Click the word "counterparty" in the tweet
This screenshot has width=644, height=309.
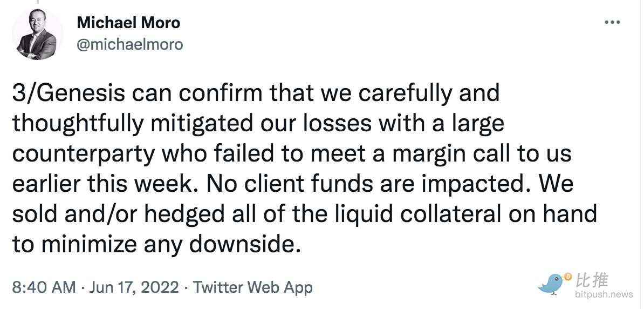pos(84,155)
